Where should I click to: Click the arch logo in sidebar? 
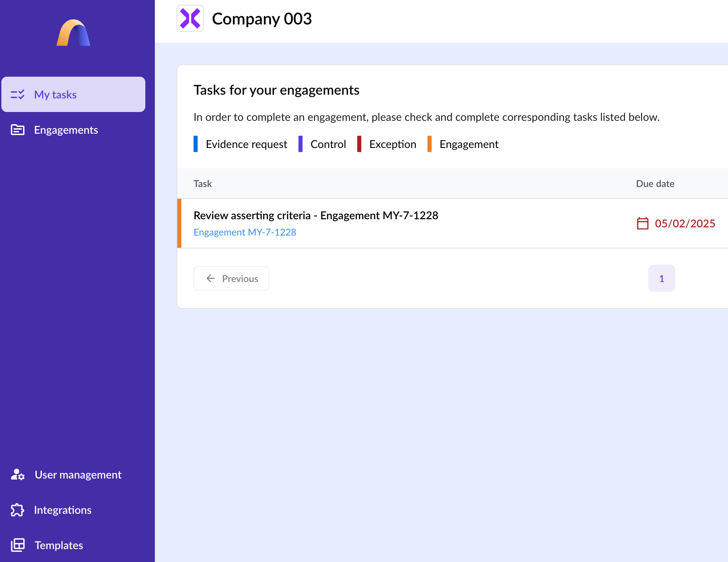tap(73, 33)
